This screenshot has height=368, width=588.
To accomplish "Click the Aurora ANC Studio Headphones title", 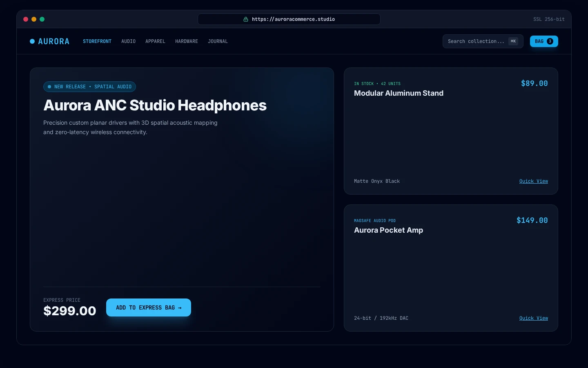I will coord(155,105).
